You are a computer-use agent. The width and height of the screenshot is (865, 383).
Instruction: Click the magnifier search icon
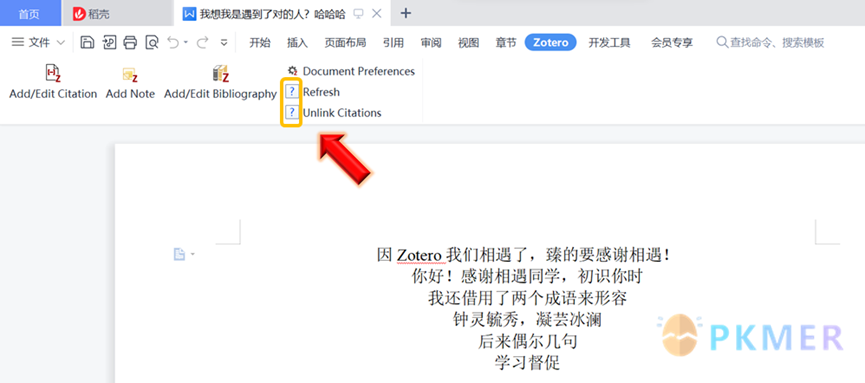(x=722, y=42)
